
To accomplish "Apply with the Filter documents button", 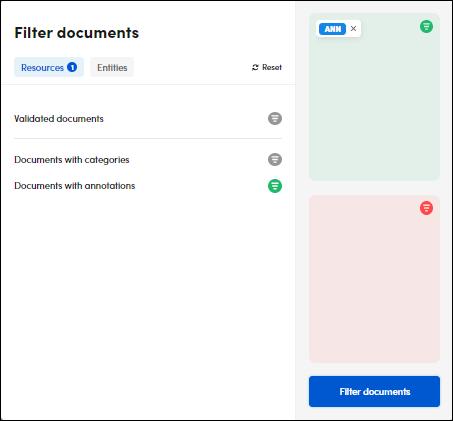I will (374, 392).
